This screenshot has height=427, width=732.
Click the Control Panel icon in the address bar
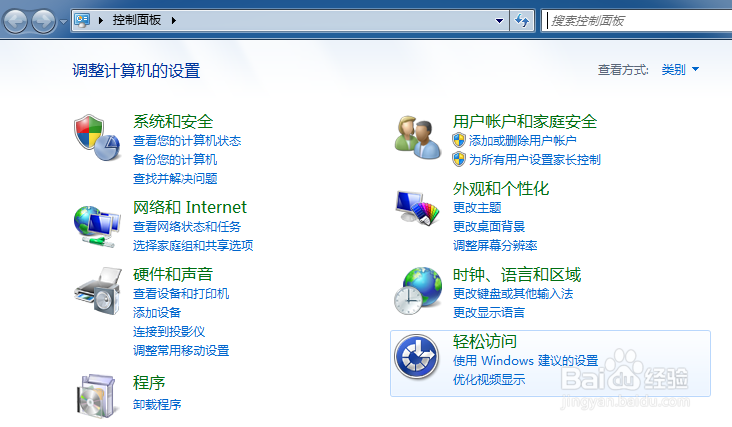click(x=83, y=20)
